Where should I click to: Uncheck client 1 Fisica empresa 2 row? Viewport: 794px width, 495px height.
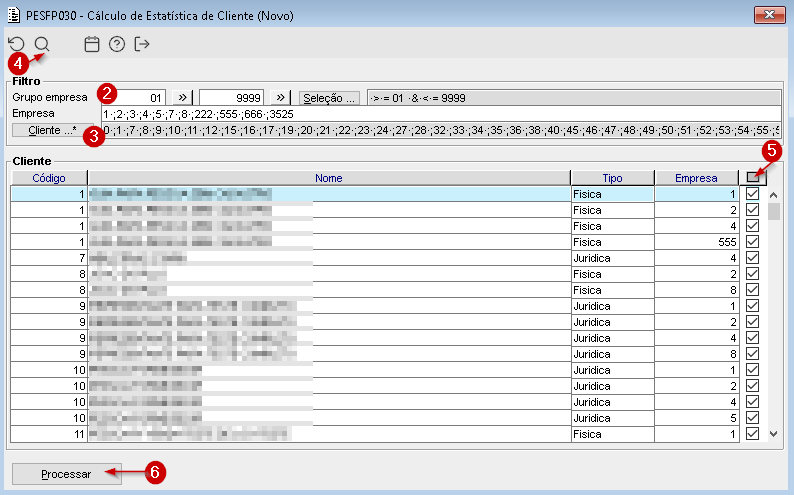[x=752, y=210]
